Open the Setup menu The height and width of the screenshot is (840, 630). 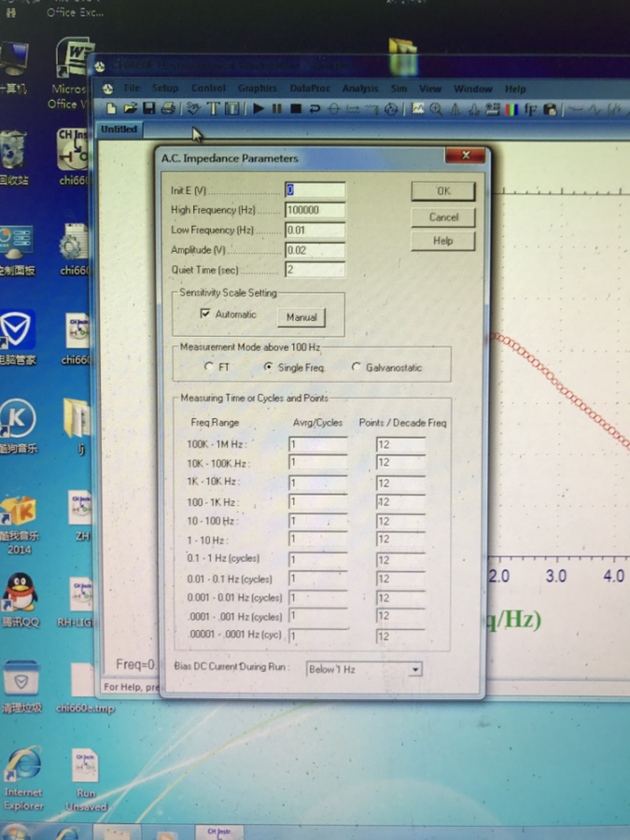165,88
